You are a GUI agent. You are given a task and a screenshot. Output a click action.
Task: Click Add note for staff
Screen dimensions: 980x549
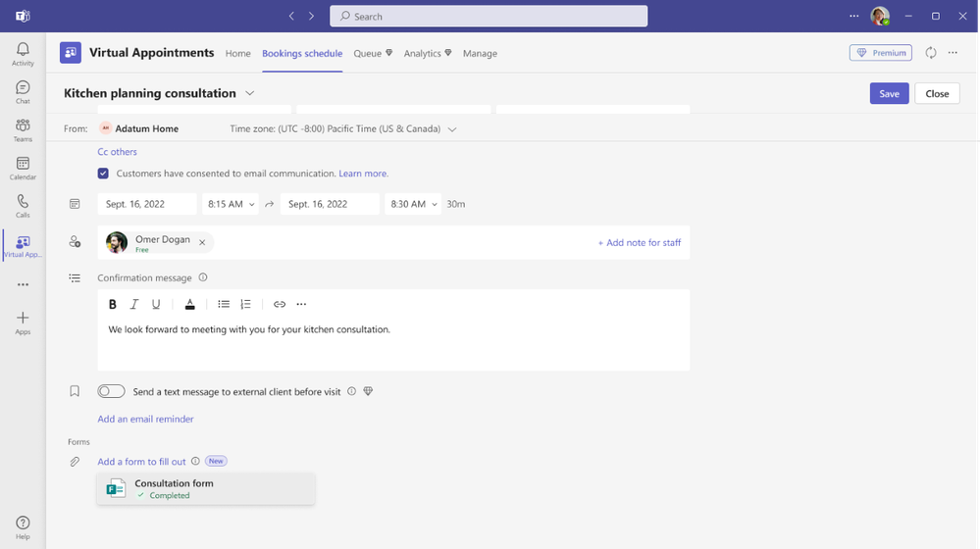(639, 242)
